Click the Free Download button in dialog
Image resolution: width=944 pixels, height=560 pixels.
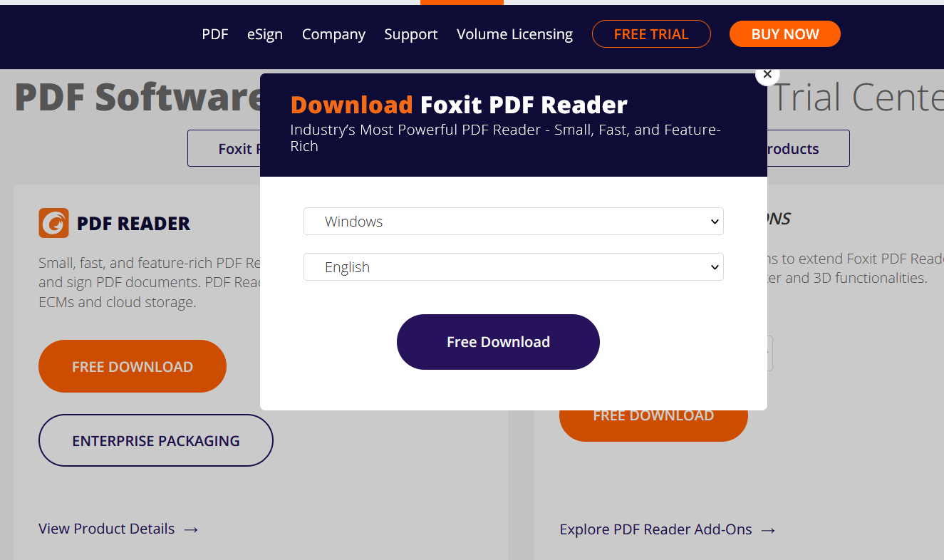498,342
